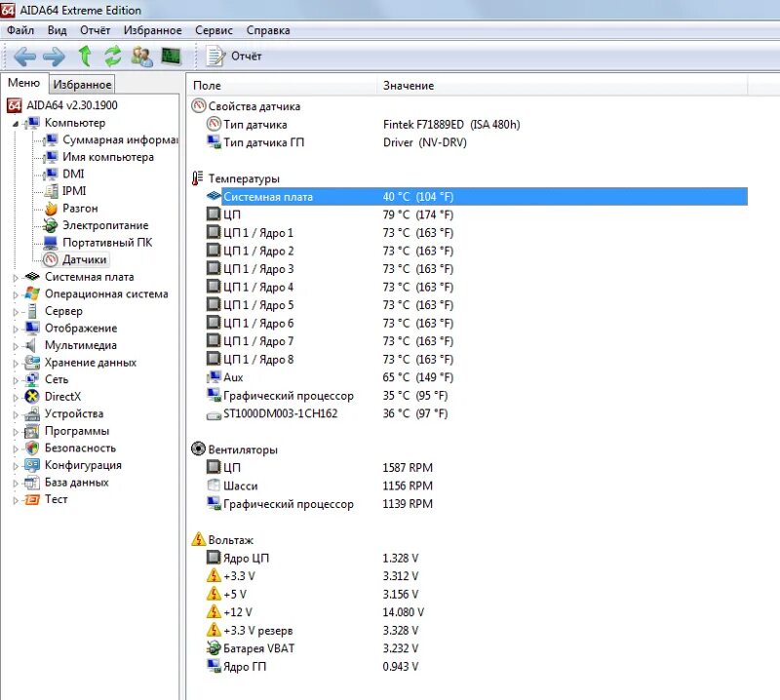Click the Поле column header
This screenshot has width=780, height=700.
pyautogui.click(x=283, y=86)
